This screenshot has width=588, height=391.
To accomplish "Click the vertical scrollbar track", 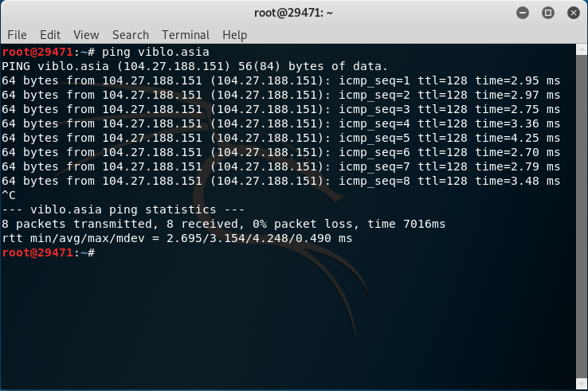I will tap(582, 217).
